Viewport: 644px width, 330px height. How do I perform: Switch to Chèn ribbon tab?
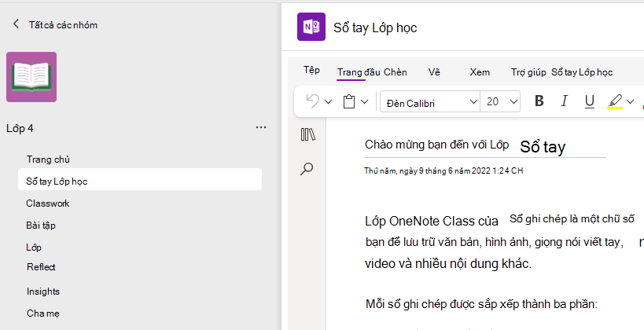coord(396,72)
